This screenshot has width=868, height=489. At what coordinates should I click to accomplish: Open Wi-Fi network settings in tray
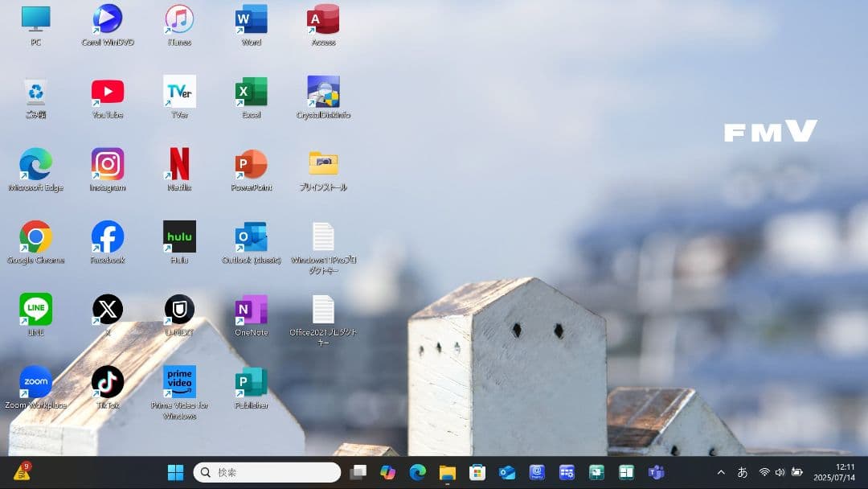pyautogui.click(x=764, y=472)
